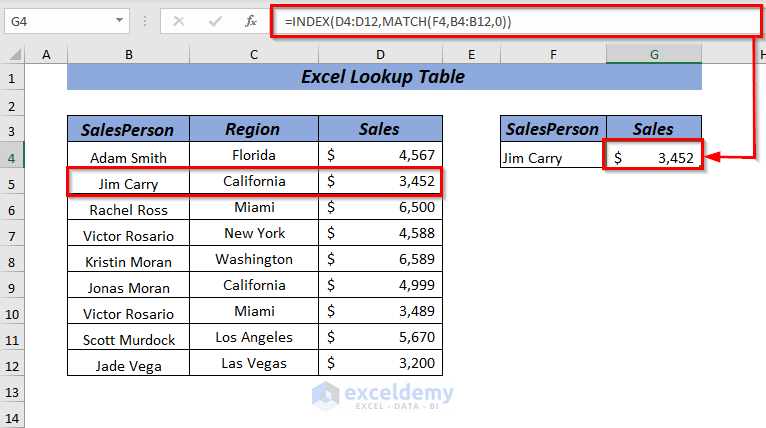Select the Adam Smith cell

click(128, 157)
